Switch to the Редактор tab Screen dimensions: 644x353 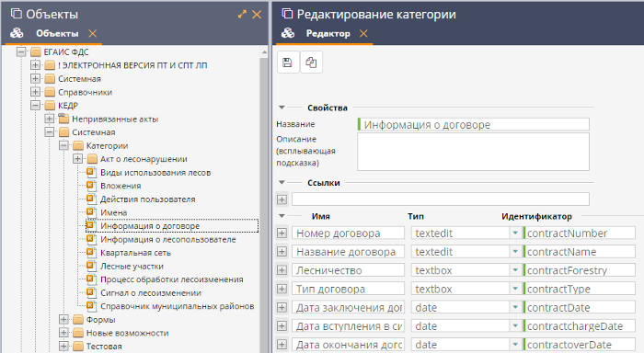click(x=328, y=33)
